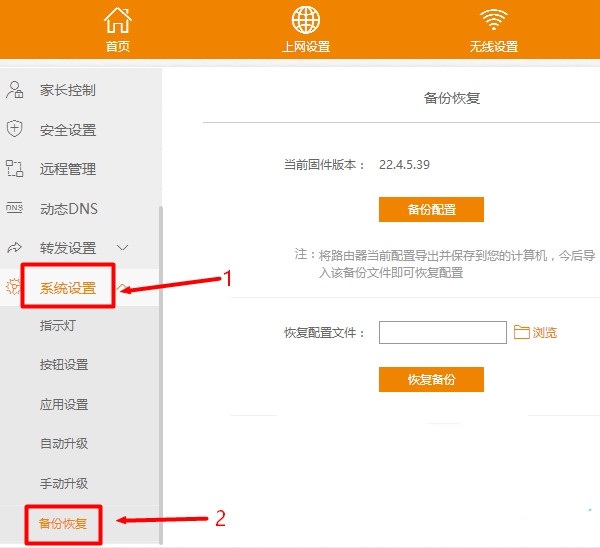Open 家长控制 menu item
This screenshot has height=548, width=600.
68,90
